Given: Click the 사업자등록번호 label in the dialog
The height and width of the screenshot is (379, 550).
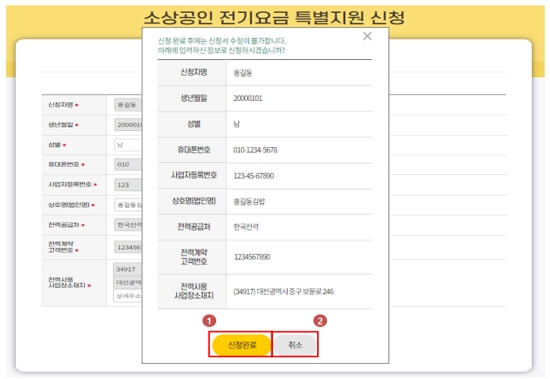Looking at the screenshot, I should point(194,175).
